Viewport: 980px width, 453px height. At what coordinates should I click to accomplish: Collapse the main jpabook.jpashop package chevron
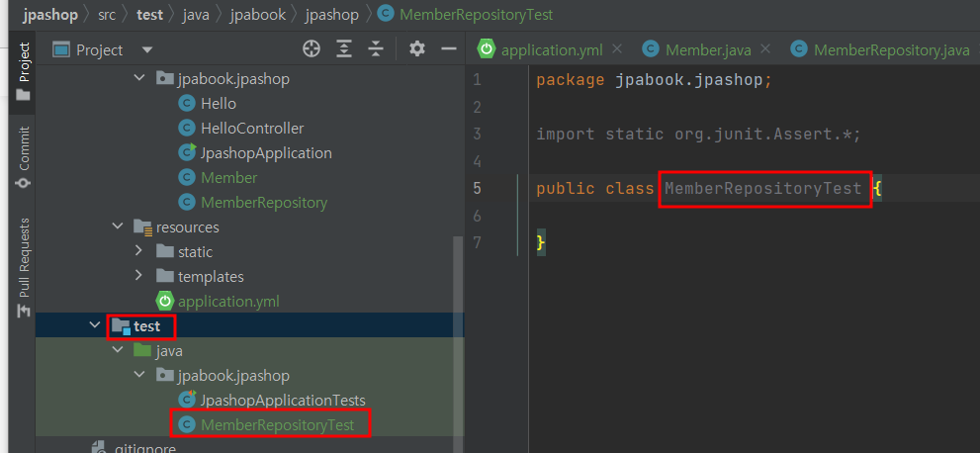click(138, 79)
